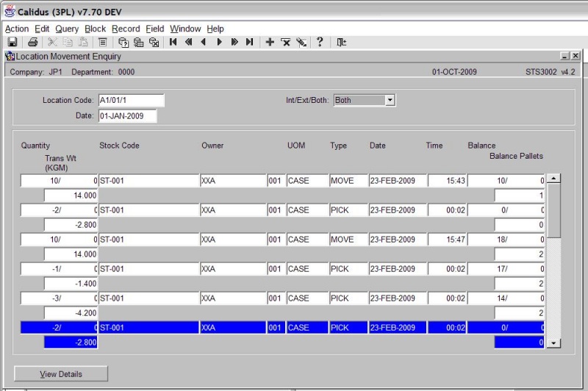Click the View Details button

click(x=61, y=374)
